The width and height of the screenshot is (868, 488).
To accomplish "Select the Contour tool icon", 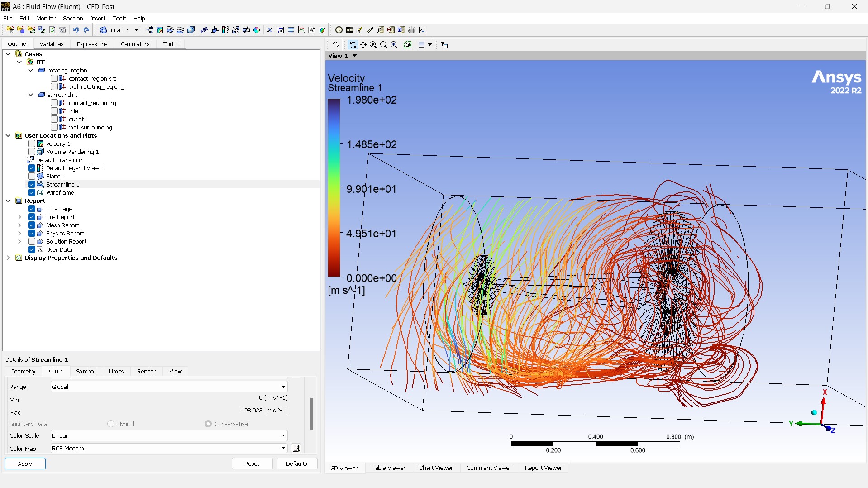I will point(160,30).
